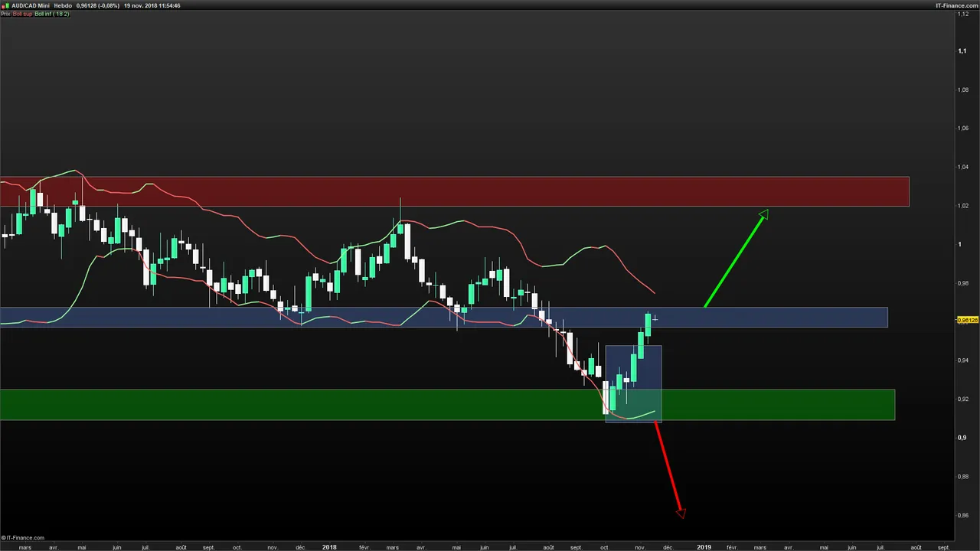Click the 1,02 price axis label
Screen dimensions: 980x551
click(x=963, y=206)
